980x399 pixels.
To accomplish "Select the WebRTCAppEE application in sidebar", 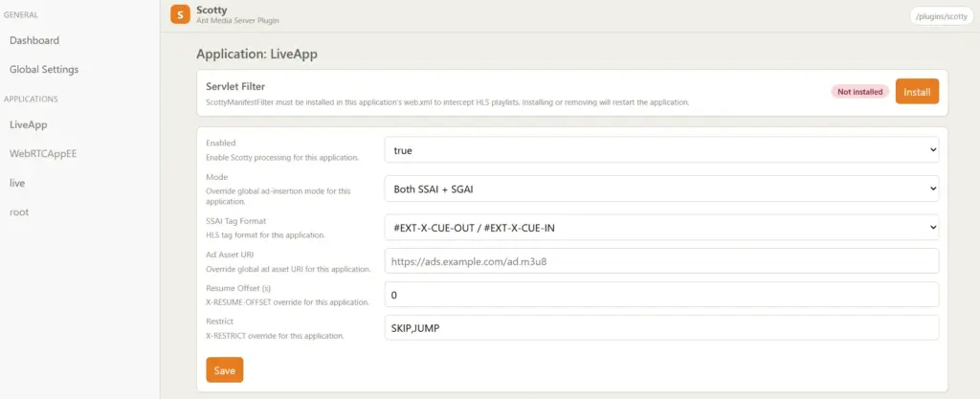I will click(x=43, y=154).
